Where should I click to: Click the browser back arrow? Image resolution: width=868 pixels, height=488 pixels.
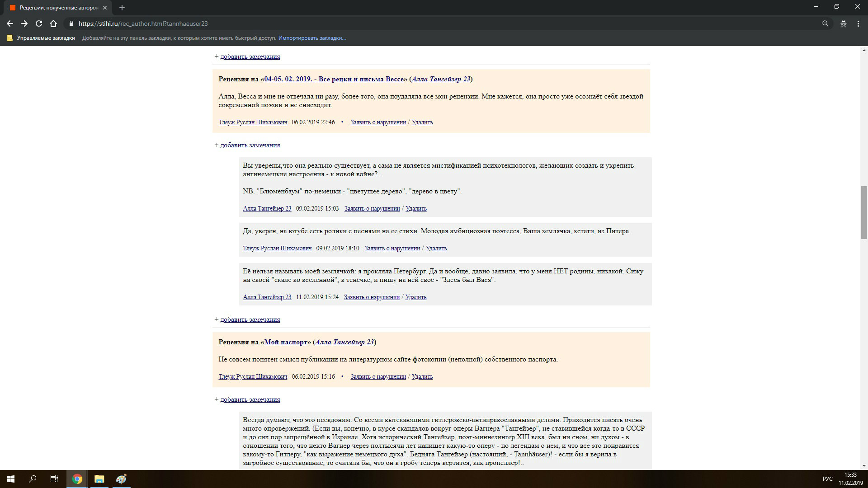click(9, 23)
